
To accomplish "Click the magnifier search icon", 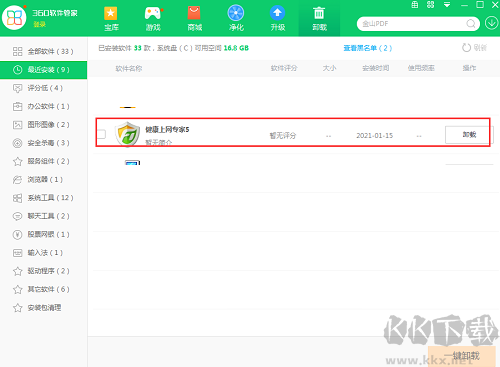I will [471, 24].
